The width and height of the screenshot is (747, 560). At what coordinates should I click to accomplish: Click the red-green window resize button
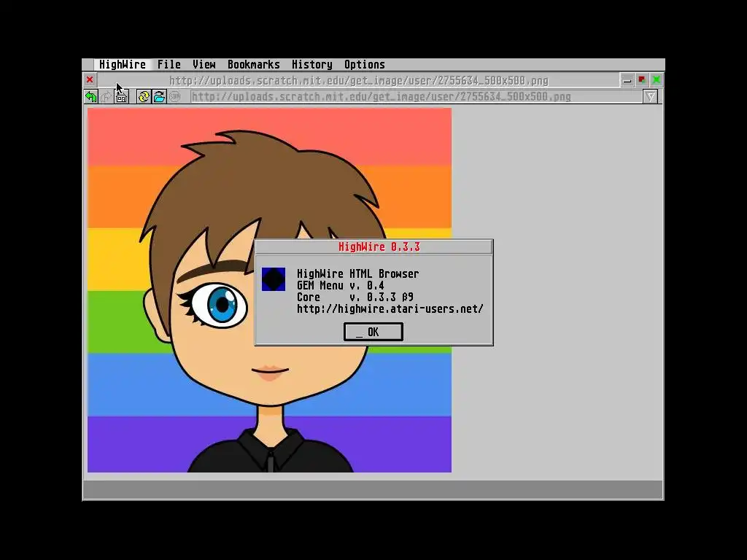point(642,80)
